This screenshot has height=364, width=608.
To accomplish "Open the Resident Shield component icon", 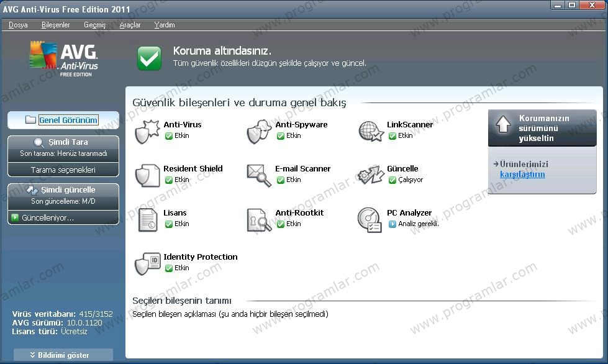I will click(x=147, y=176).
